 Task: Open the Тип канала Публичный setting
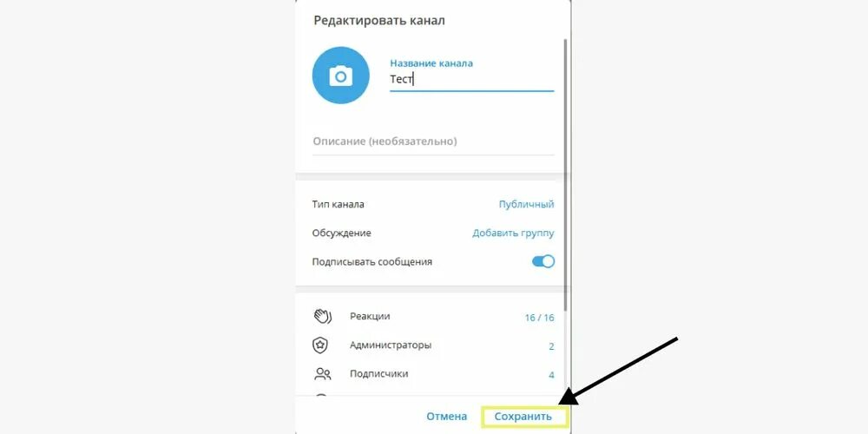[433, 204]
